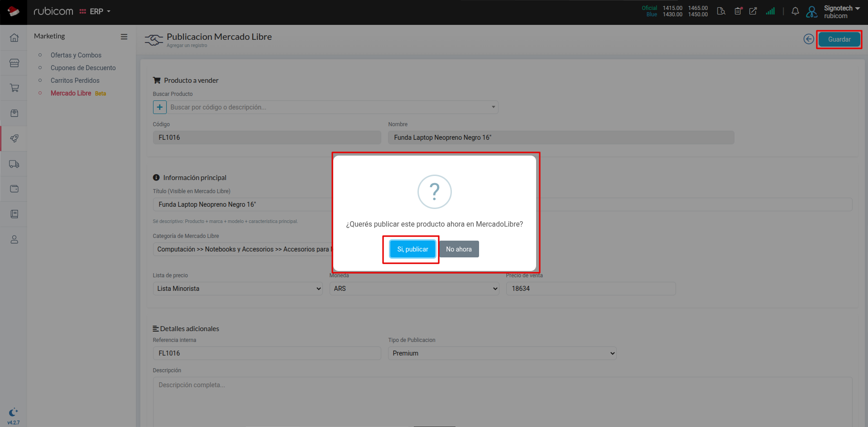Open the Lista de precio dropdown

pyautogui.click(x=237, y=289)
